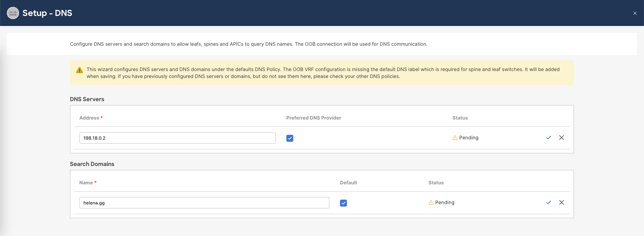Screen dimensions: 644x236
Task: Click the Cisco logo in header
Action: click(13, 13)
